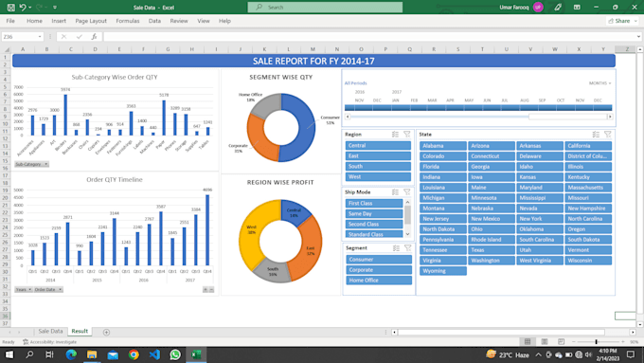644x363 pixels.
Task: Clear filter on Region slicer
Action: [x=407, y=135]
